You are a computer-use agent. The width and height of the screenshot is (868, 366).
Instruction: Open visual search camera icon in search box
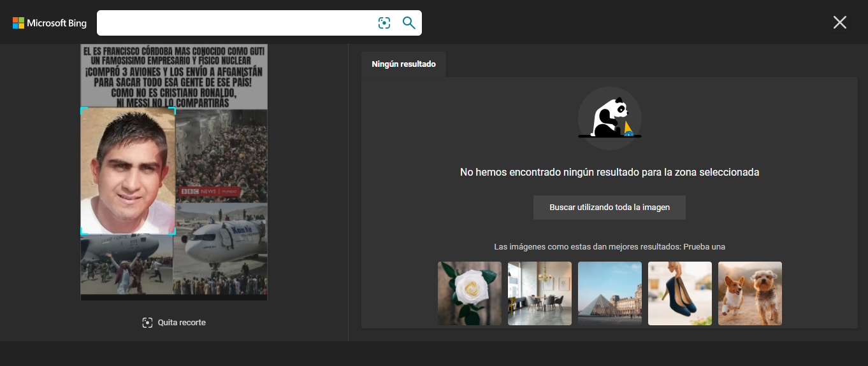tap(384, 23)
